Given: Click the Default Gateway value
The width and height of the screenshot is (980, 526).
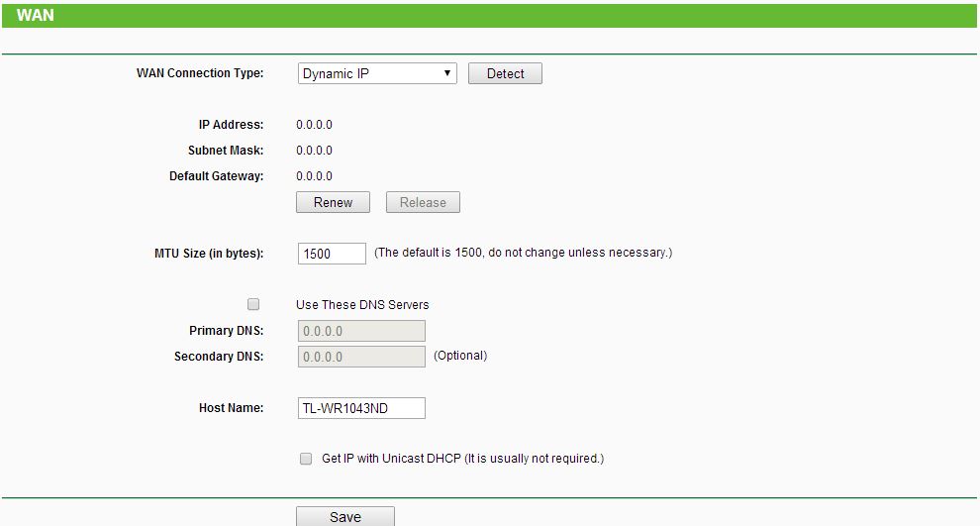Looking at the screenshot, I should 314,176.
